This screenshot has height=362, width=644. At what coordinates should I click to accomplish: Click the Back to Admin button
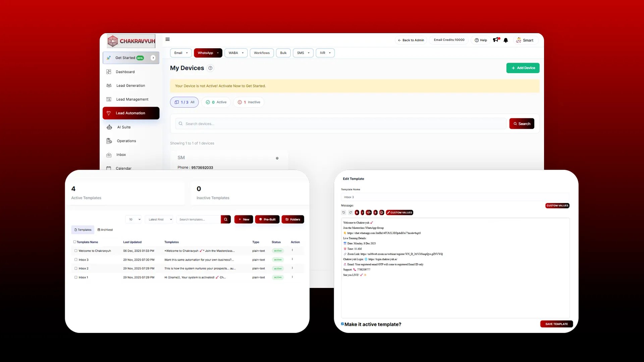411,40
